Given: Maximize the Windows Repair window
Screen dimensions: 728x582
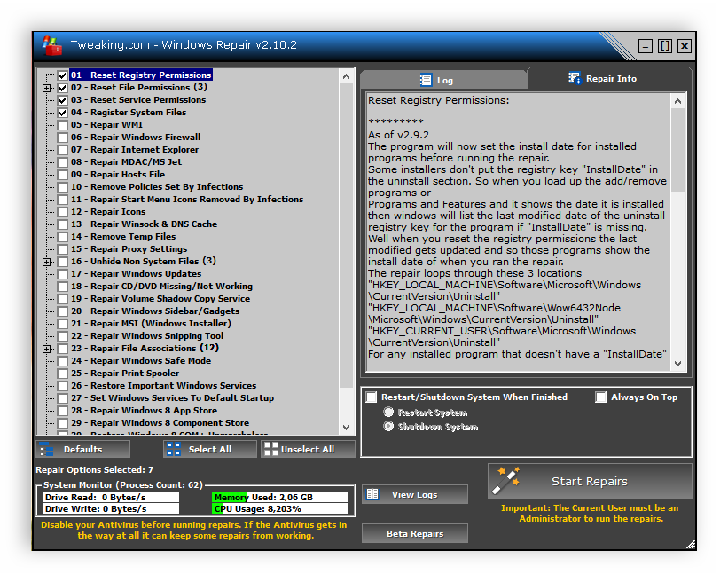Looking at the screenshot, I should [665, 46].
